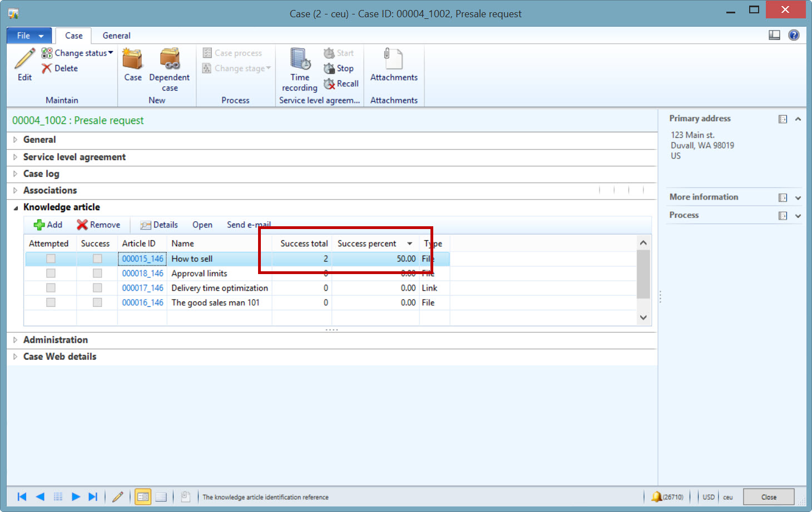Mark Delivery time optimization as Attempted
This screenshot has height=512, width=812.
[51, 288]
